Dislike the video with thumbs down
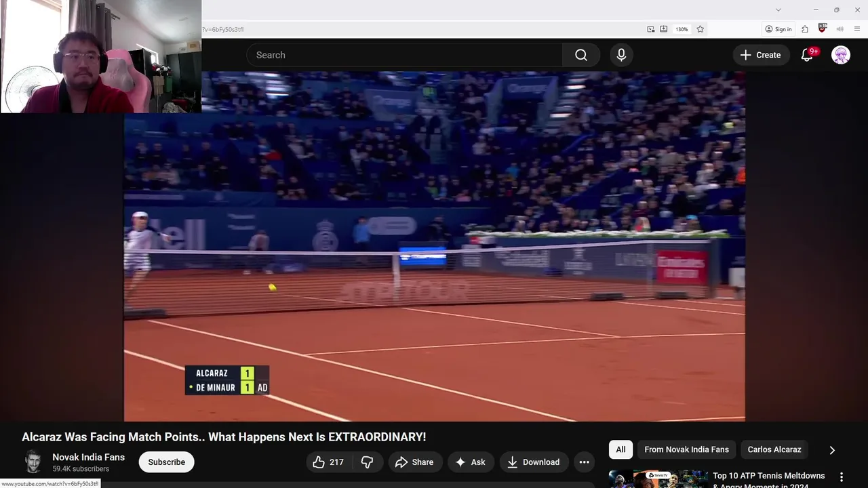This screenshot has height=488, width=868. [367, 462]
